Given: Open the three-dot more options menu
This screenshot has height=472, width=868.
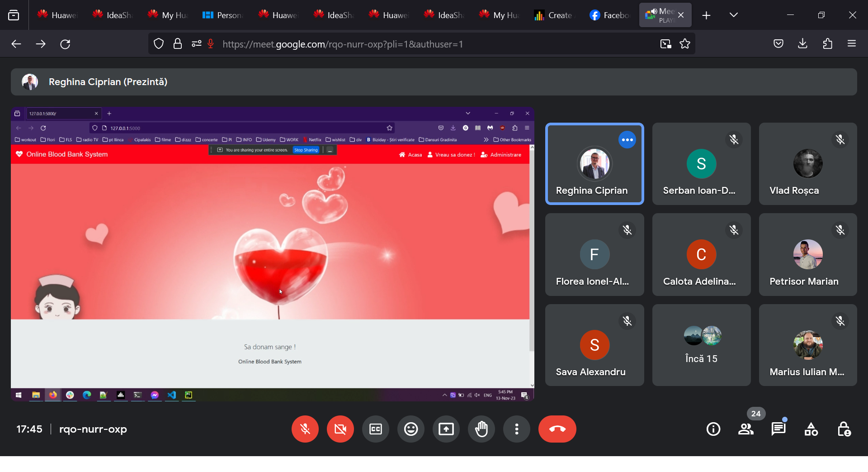Looking at the screenshot, I should point(517,429).
